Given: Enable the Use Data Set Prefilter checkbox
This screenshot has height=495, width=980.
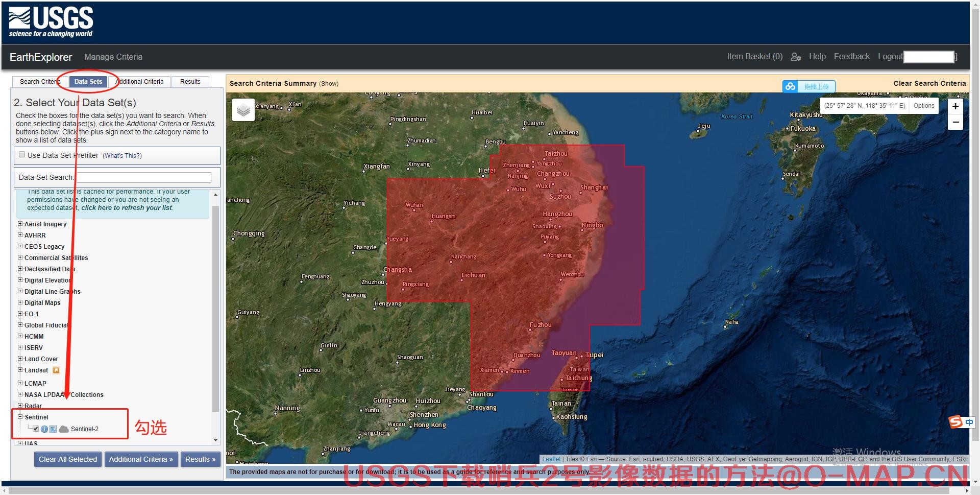Looking at the screenshot, I should click(22, 155).
